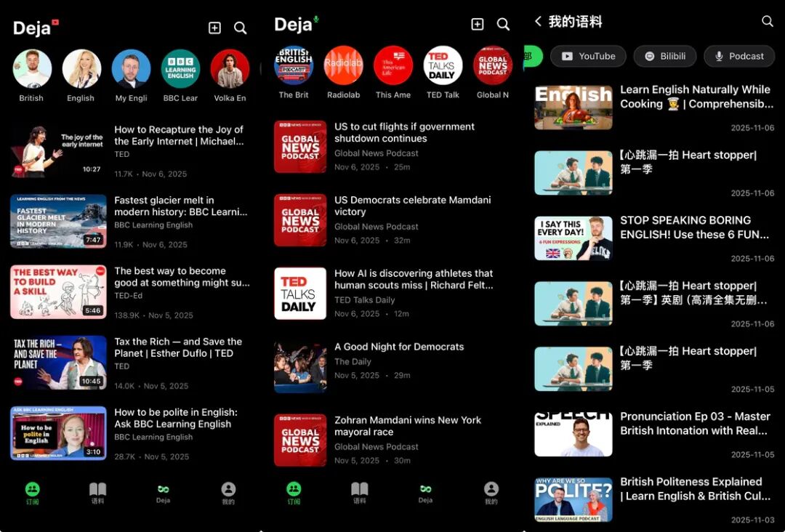This screenshot has width=785, height=532.
Task: Open the British Politeness Explained thumbnail
Action: point(573,499)
